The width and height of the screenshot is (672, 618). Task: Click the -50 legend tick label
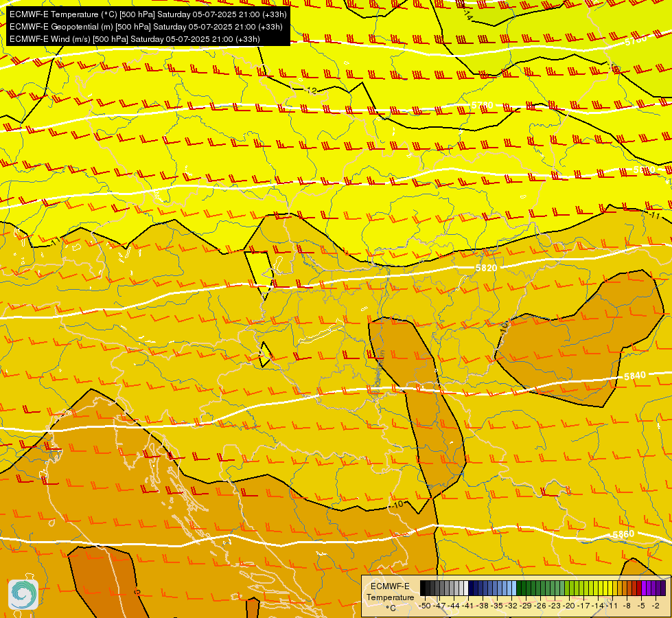425,606
